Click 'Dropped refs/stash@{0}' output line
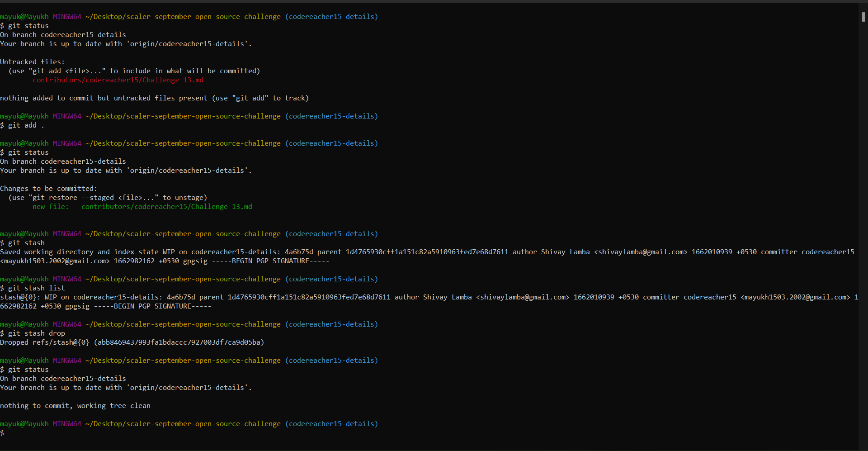The image size is (868, 451). [x=132, y=342]
